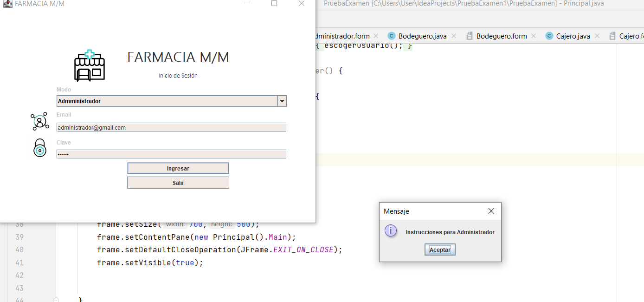Maximize the FARMACIA M/M window

274,3
